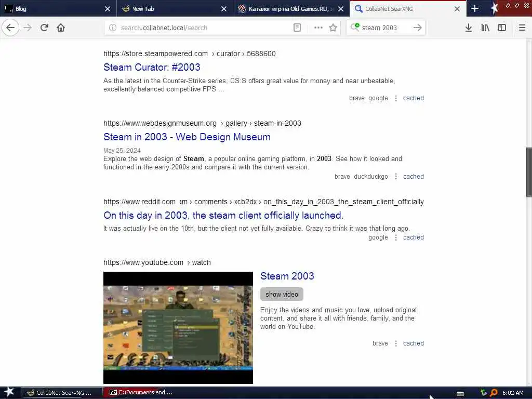This screenshot has height=399, width=532.
Task: Close the New Tab tab
Action: [223, 9]
